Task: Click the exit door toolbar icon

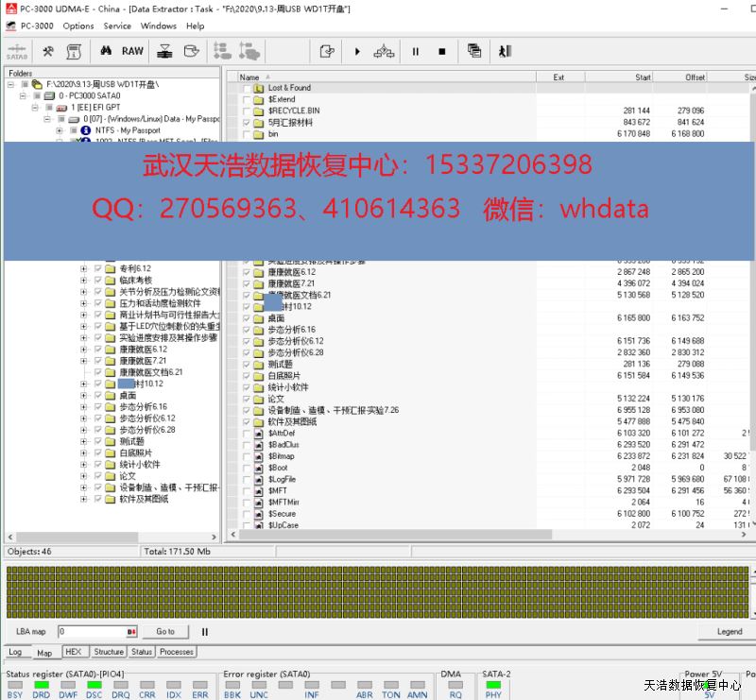Action: click(x=505, y=51)
